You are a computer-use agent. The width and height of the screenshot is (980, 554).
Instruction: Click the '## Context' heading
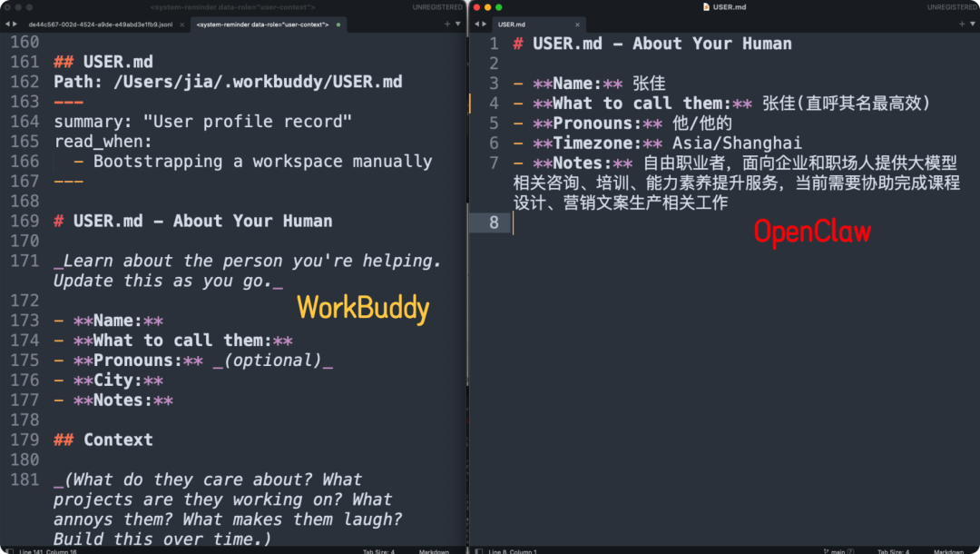pos(103,440)
